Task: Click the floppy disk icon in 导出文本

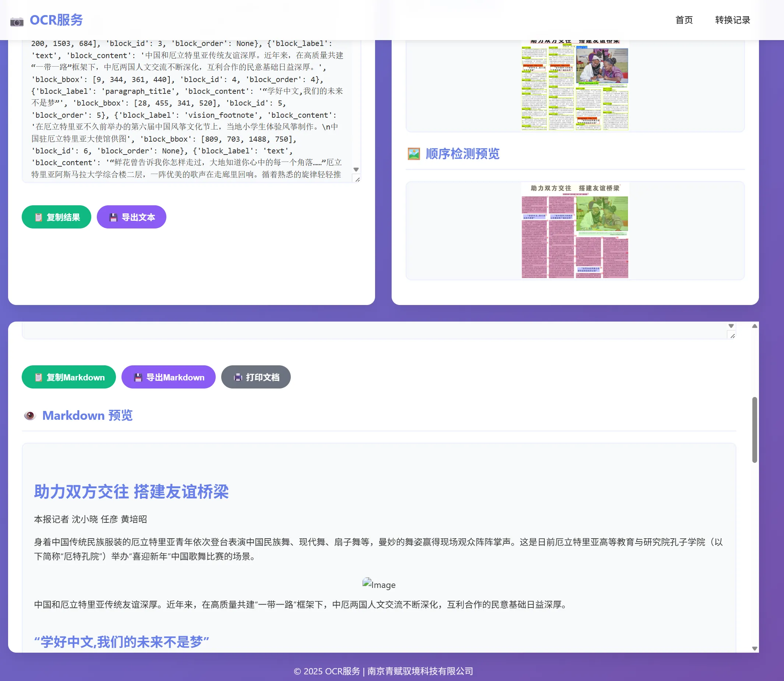Action: 113,217
